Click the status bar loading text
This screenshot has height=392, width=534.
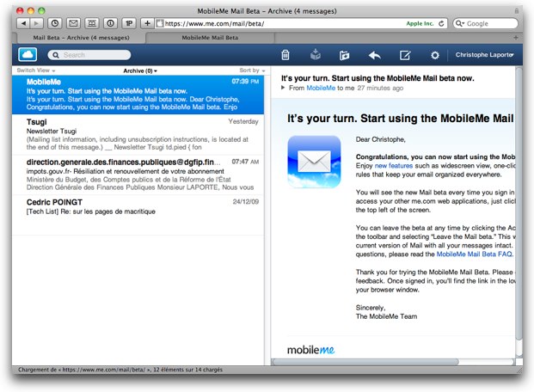[120, 370]
